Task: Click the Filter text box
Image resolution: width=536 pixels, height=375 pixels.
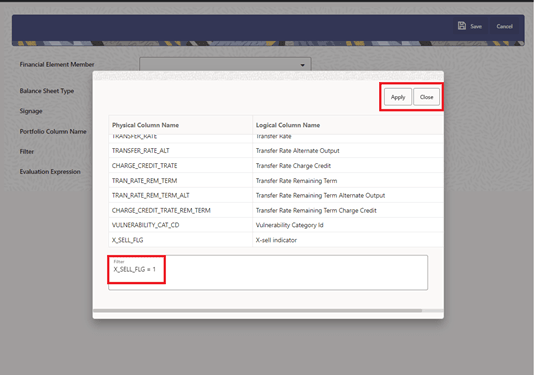Action: tap(268, 272)
